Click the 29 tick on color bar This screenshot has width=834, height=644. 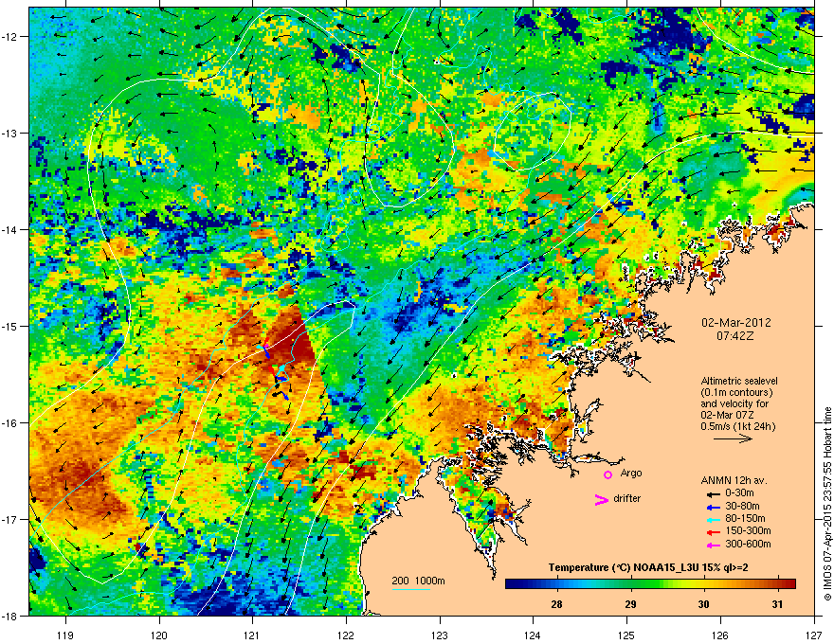point(630,604)
